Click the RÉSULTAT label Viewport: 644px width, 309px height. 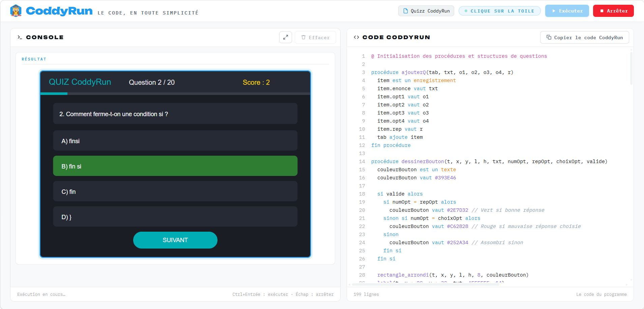[34, 59]
